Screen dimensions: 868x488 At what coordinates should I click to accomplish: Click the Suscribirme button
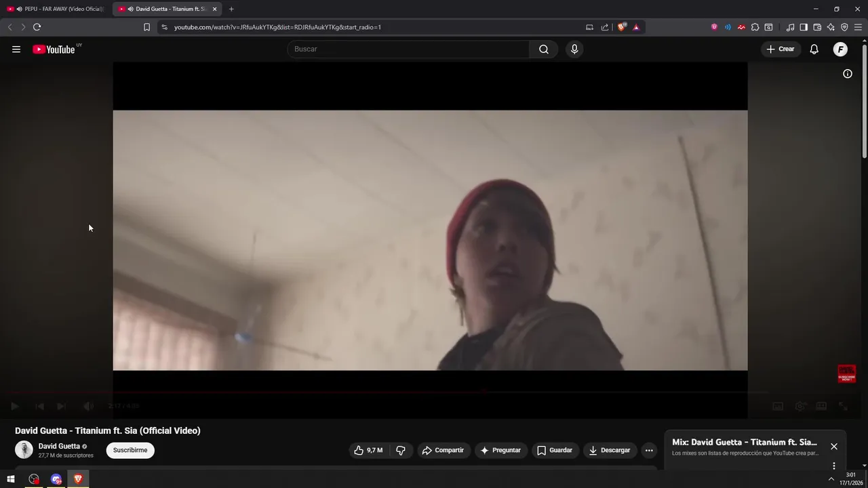pyautogui.click(x=130, y=450)
